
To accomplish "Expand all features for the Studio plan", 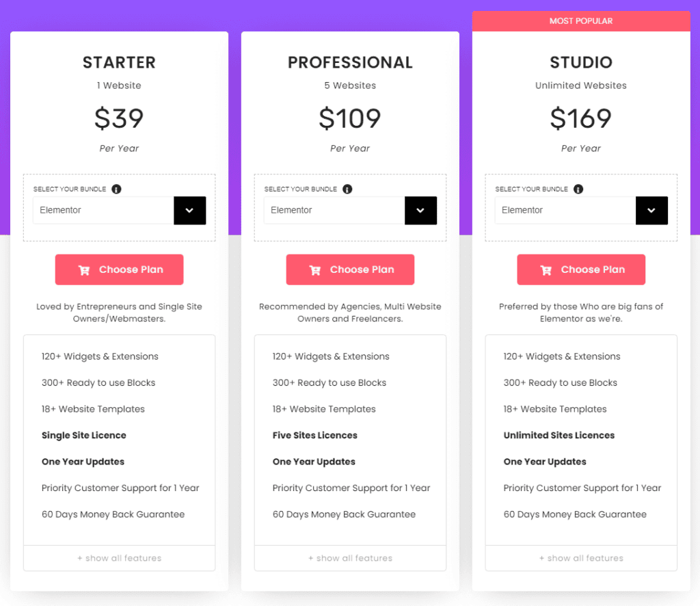I will (581, 558).
